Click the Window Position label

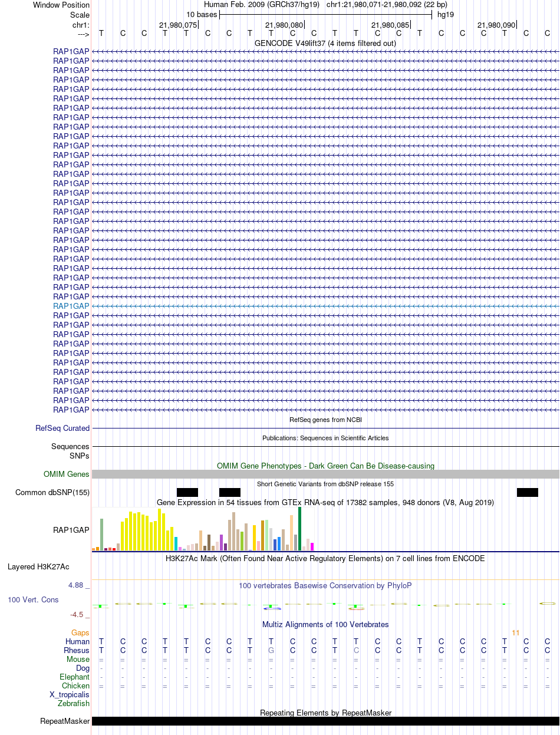tap(61, 5)
